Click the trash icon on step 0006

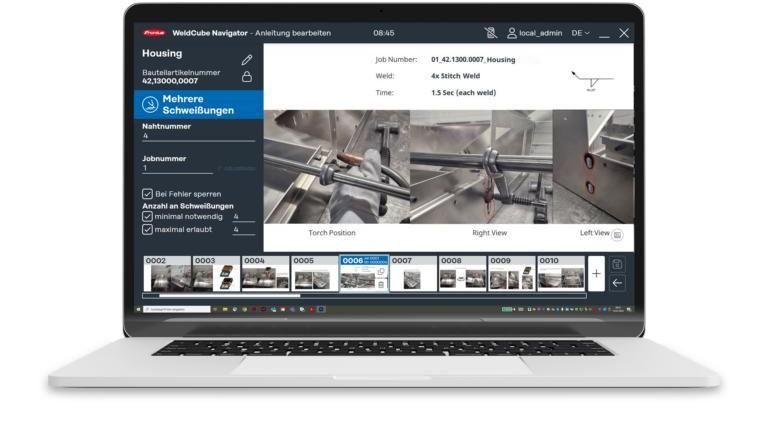pyautogui.click(x=381, y=284)
